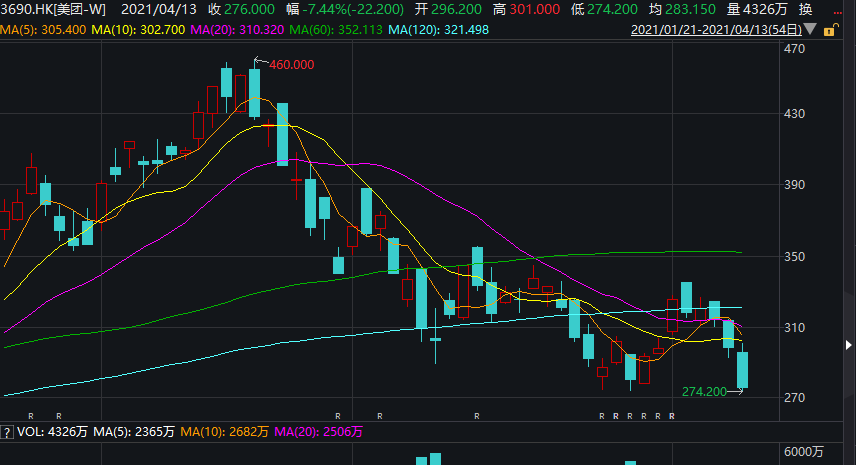856x465 pixels.
Task: Click the volume 量 4326万 in header
Action: coord(757,9)
